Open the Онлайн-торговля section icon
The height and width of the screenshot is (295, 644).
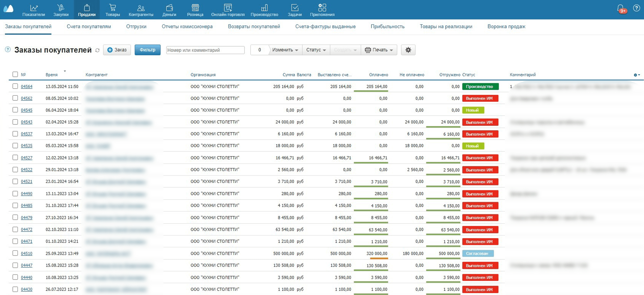click(228, 7)
